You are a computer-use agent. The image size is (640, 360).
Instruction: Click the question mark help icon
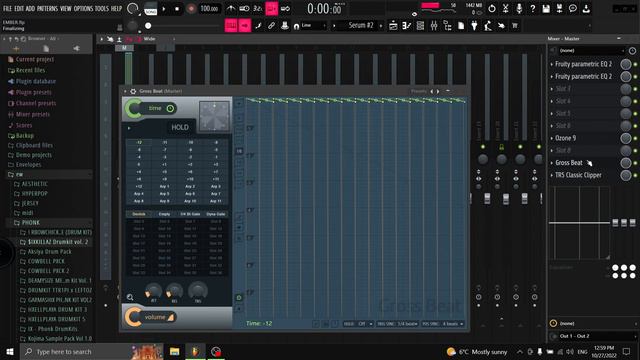(533, 8)
